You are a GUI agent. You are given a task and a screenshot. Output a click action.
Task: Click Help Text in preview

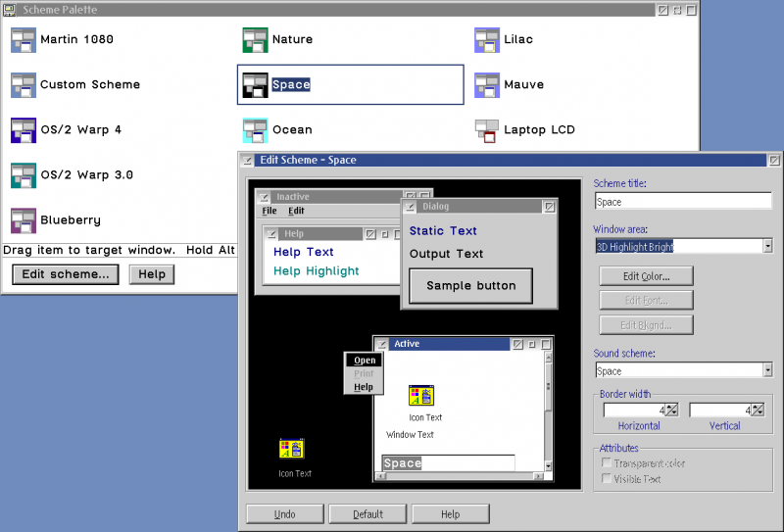point(304,252)
